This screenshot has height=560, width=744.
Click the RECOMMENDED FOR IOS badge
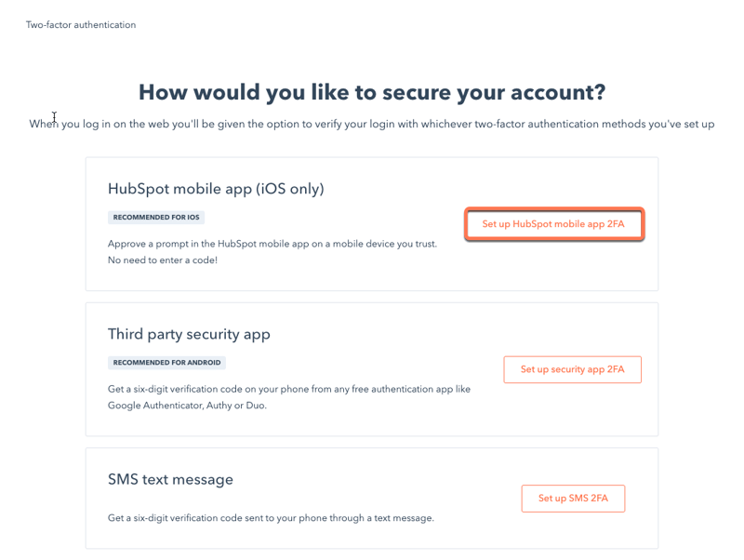pyautogui.click(x=156, y=218)
